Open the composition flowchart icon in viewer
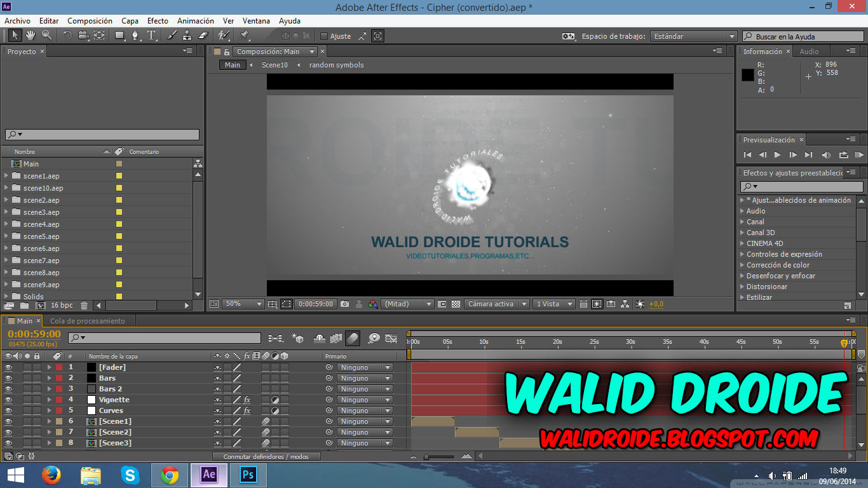The image size is (868, 488). (625, 304)
